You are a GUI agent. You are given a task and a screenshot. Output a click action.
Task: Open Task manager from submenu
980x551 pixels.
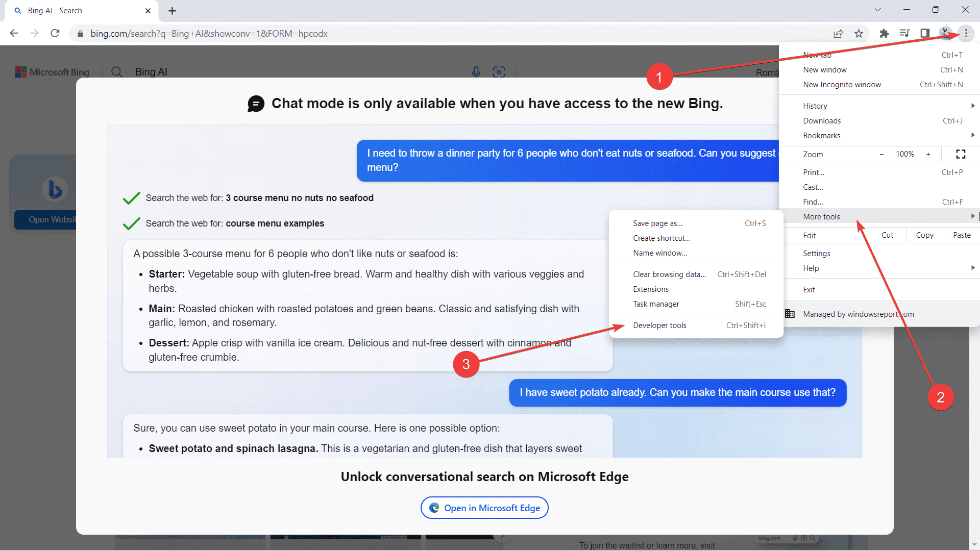(696, 304)
